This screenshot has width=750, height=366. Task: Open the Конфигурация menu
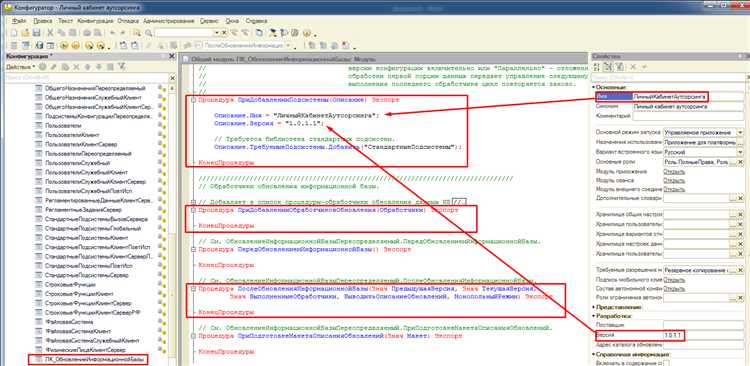click(95, 22)
